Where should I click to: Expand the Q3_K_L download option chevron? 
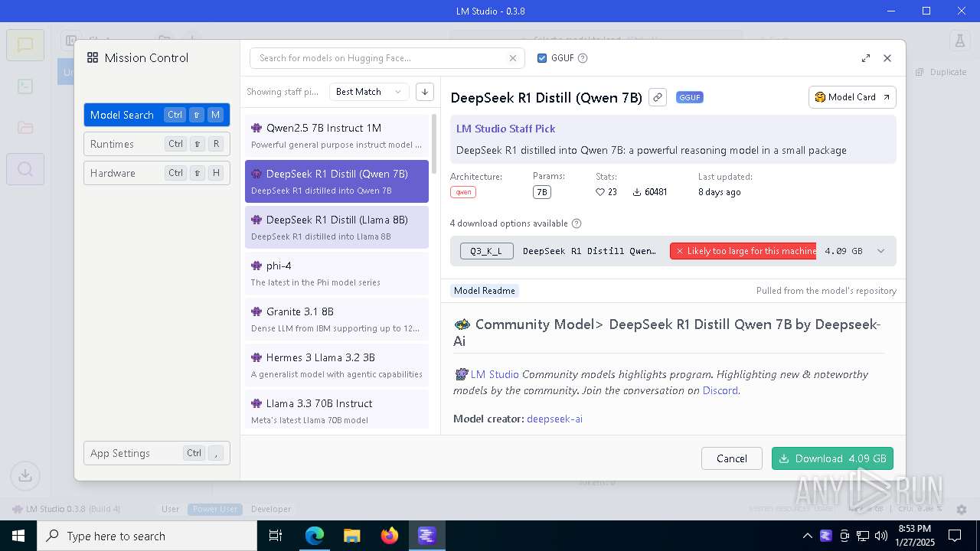pyautogui.click(x=880, y=251)
